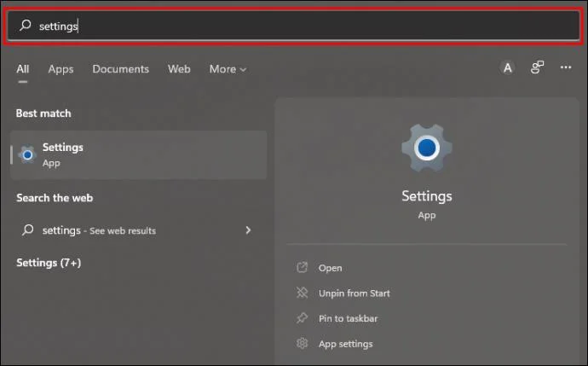
Task: Click the feedback/share icon beside the avatar
Action: (x=537, y=67)
